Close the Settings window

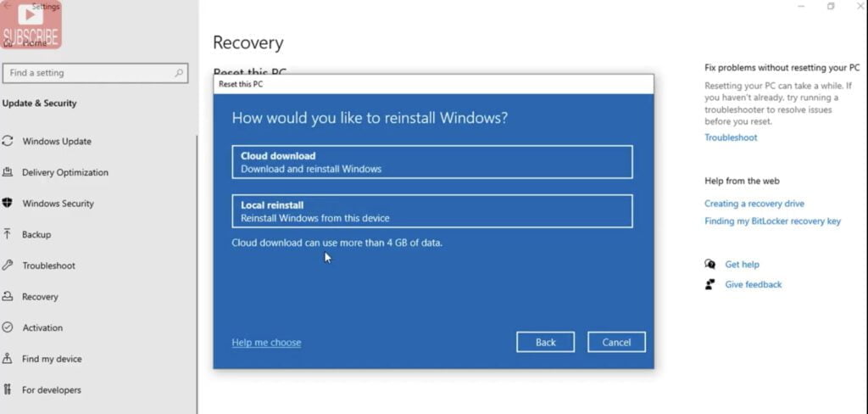(x=860, y=6)
